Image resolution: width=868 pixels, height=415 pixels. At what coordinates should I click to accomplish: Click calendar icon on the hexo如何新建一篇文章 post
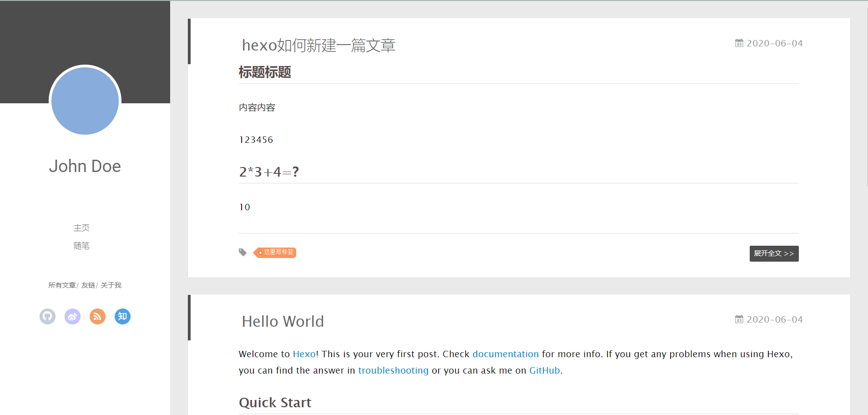[739, 43]
